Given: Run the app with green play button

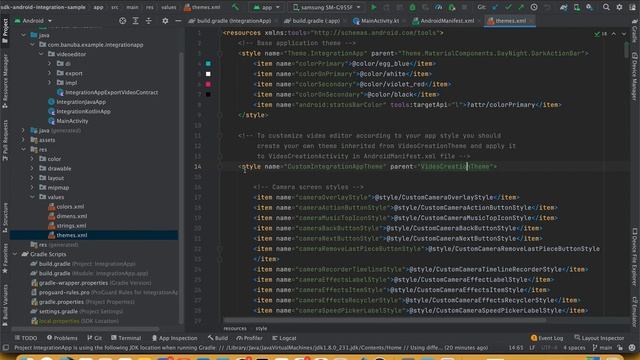Looking at the screenshot, I should click(373, 7).
